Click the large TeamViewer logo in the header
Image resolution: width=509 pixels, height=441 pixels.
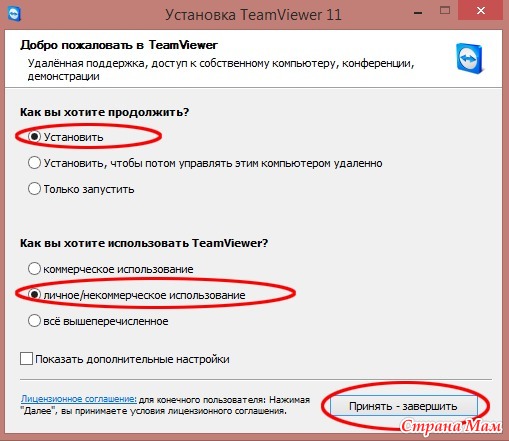470,59
